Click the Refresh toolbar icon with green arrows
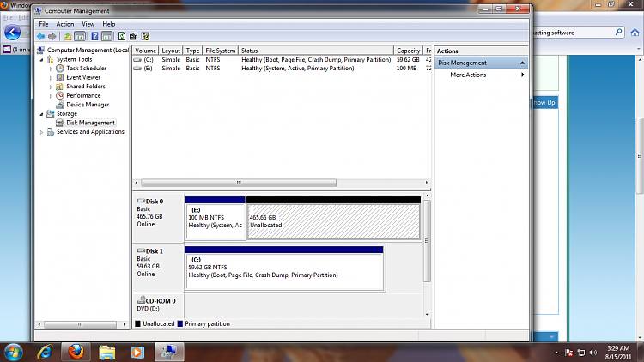Screen dimensions: 644x362 pos(122,37)
